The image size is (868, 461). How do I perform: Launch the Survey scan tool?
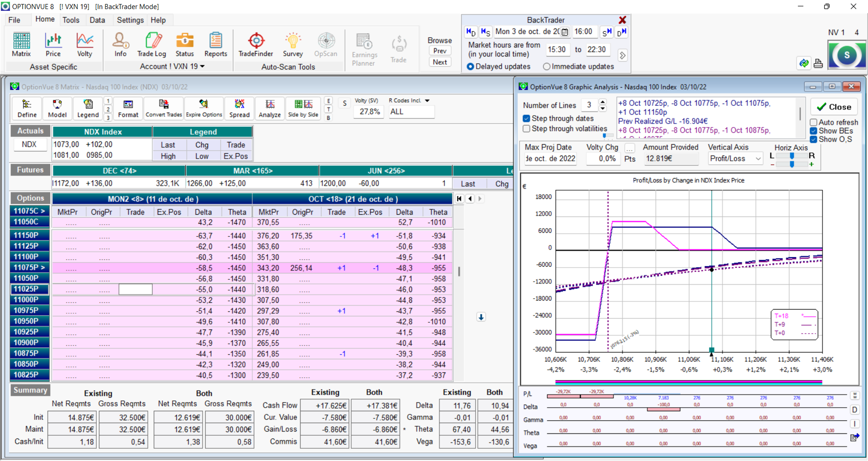(x=293, y=45)
